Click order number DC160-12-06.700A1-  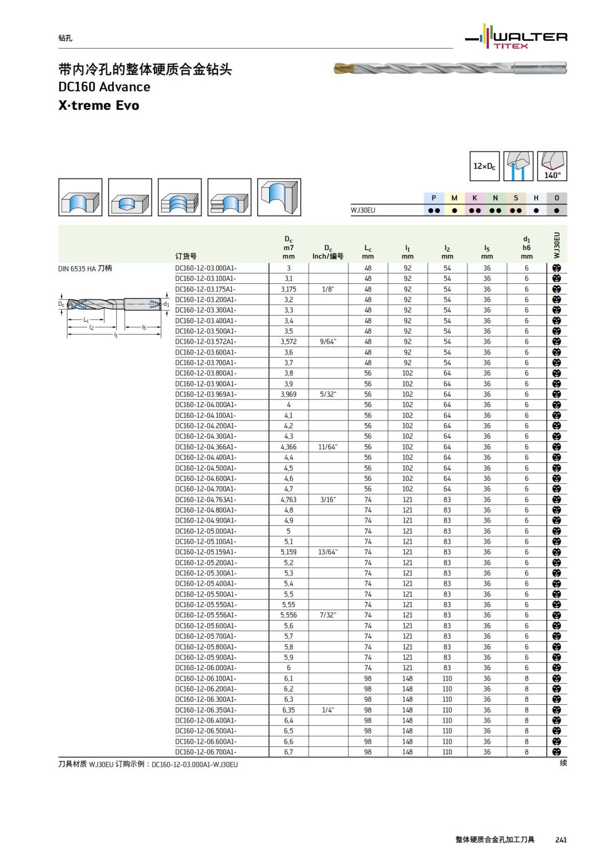click(206, 752)
